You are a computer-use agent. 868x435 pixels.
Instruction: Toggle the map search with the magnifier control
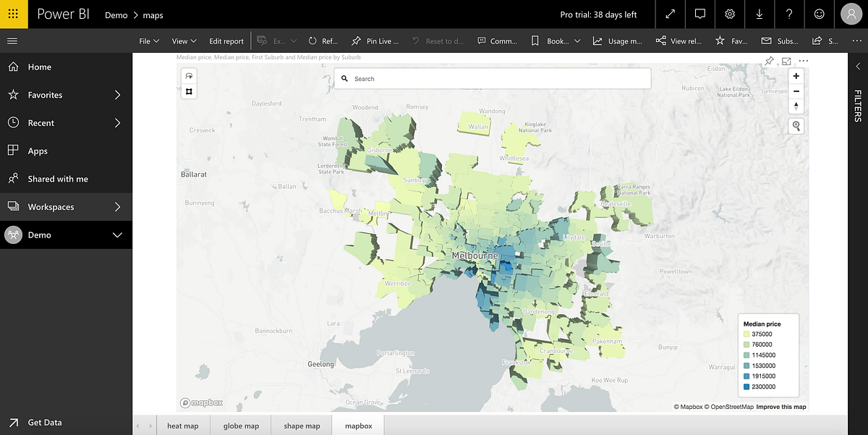(796, 125)
